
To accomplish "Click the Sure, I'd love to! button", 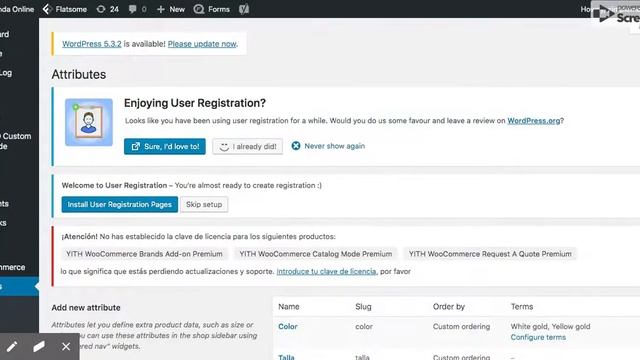I will pyautogui.click(x=165, y=147).
